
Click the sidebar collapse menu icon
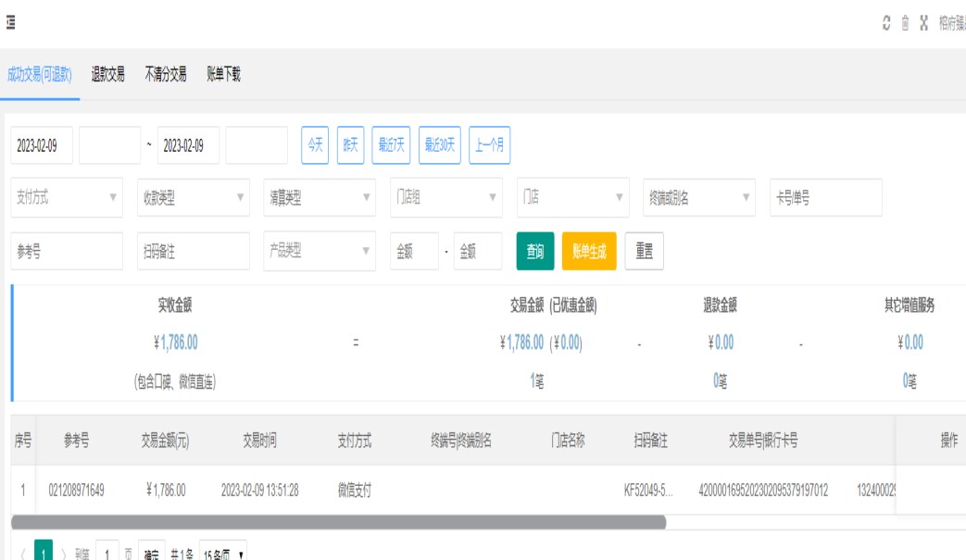10,23
